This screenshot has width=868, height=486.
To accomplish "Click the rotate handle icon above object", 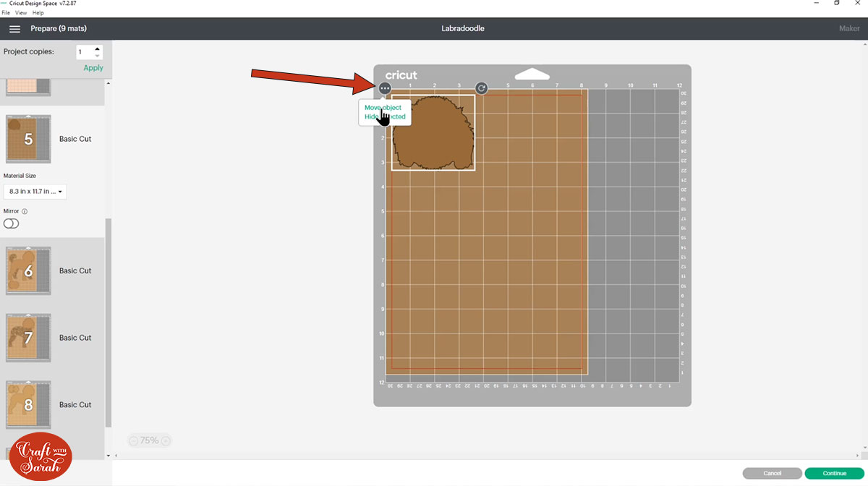I will [x=481, y=88].
